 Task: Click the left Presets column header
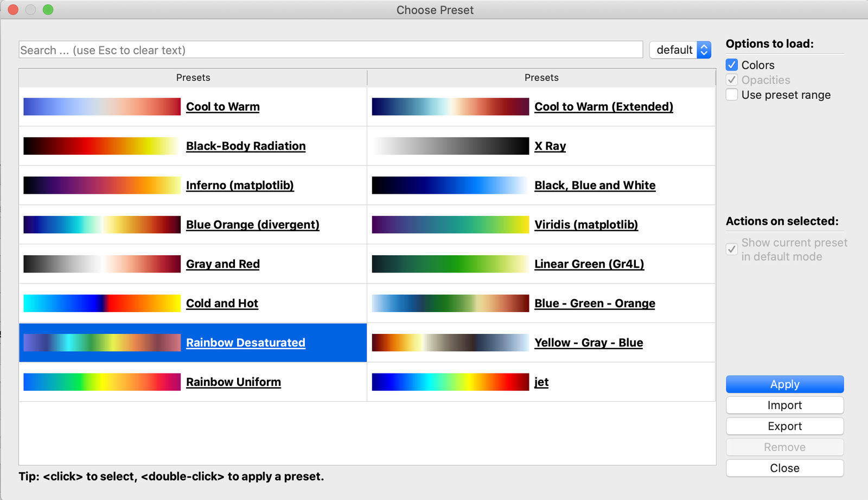193,78
